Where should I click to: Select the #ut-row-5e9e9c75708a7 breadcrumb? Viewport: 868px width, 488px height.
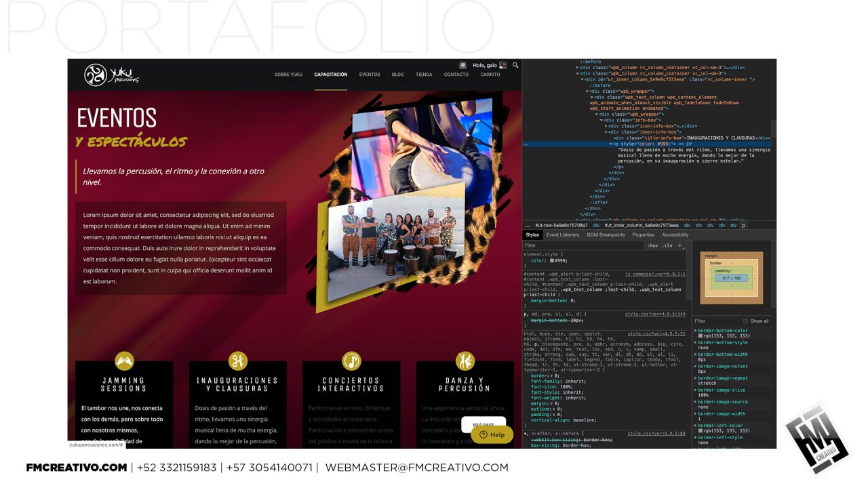coord(561,225)
